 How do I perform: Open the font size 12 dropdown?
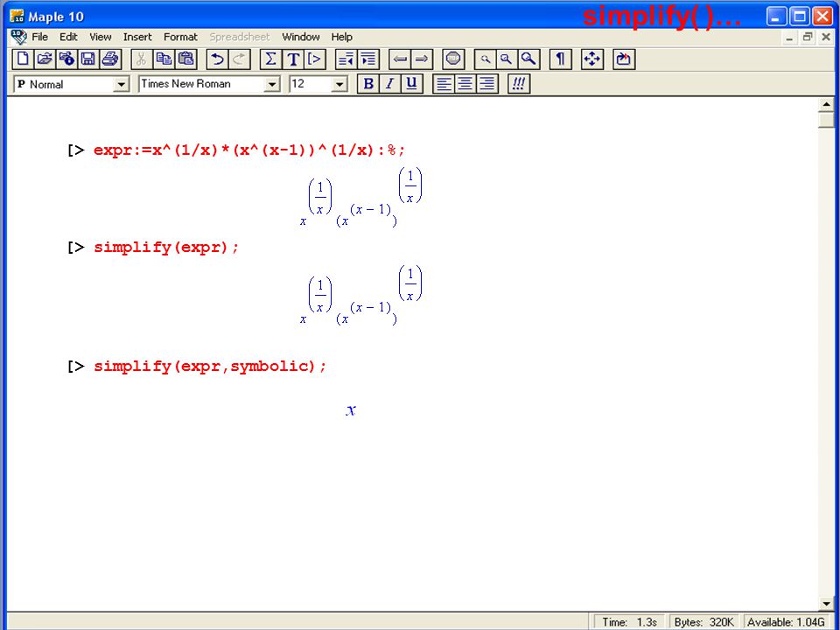339,85
